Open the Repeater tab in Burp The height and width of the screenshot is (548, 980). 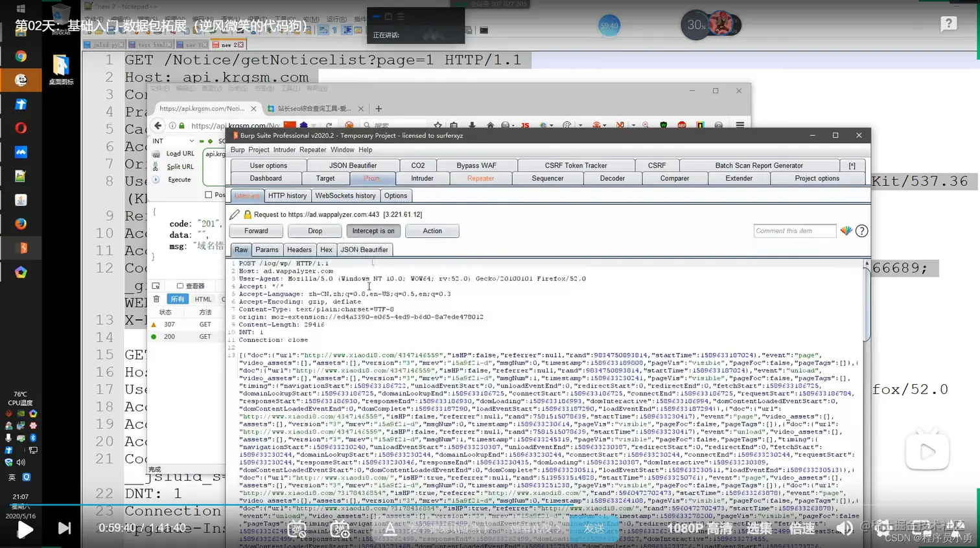tap(481, 179)
